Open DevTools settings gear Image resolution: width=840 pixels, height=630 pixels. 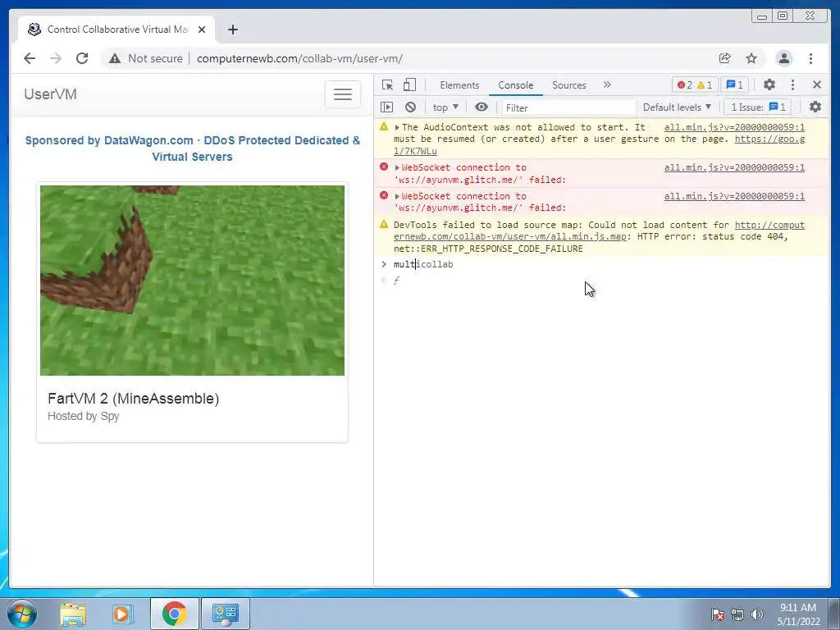(769, 84)
